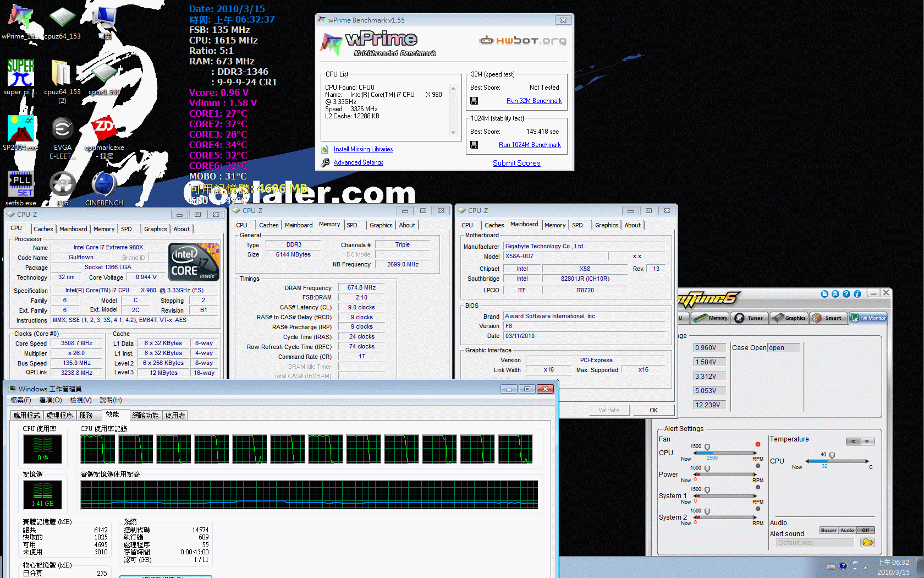Open the EasyTune6 Memory tab
This screenshot has height=578, width=924.
tap(710, 318)
